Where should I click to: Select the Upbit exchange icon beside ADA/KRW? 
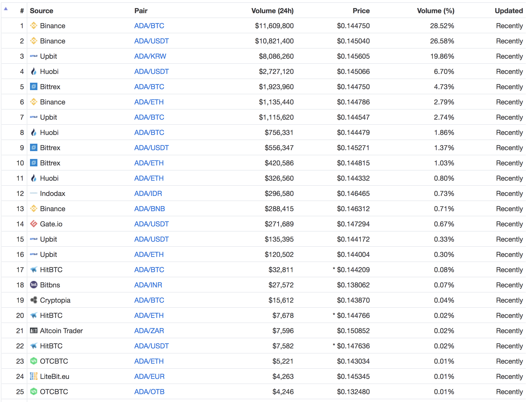(x=34, y=56)
